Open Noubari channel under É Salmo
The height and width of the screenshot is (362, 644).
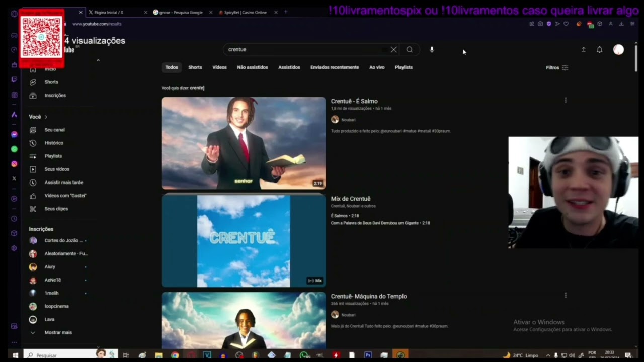click(348, 120)
